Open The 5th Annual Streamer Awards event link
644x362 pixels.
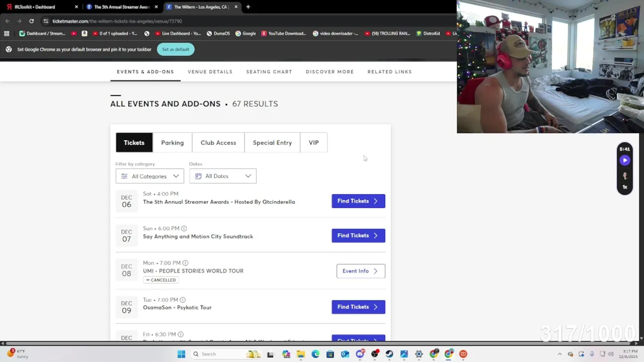click(x=219, y=202)
